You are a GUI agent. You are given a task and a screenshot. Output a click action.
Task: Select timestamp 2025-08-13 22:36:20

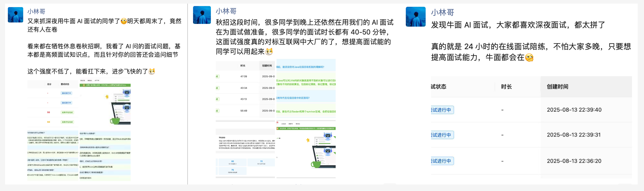574,161
